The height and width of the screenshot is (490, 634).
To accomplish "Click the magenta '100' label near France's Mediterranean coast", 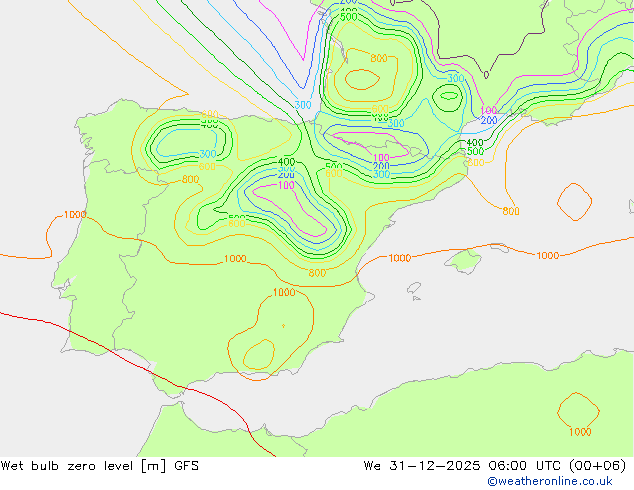I will click(x=488, y=110).
